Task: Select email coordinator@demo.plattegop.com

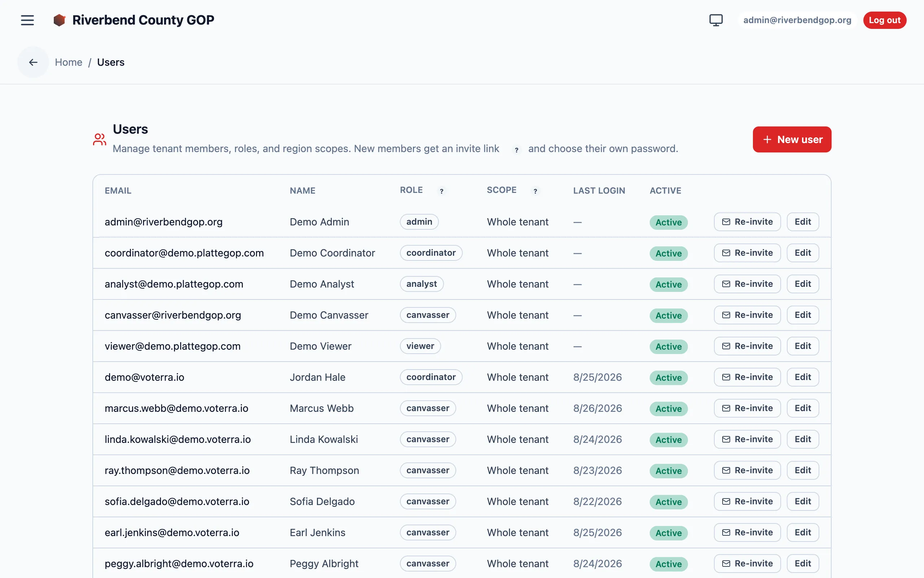Action: tap(184, 253)
